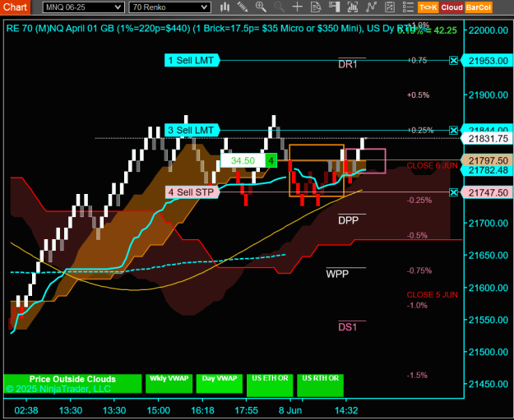Click the 4 Sell STP order flag

click(x=192, y=192)
